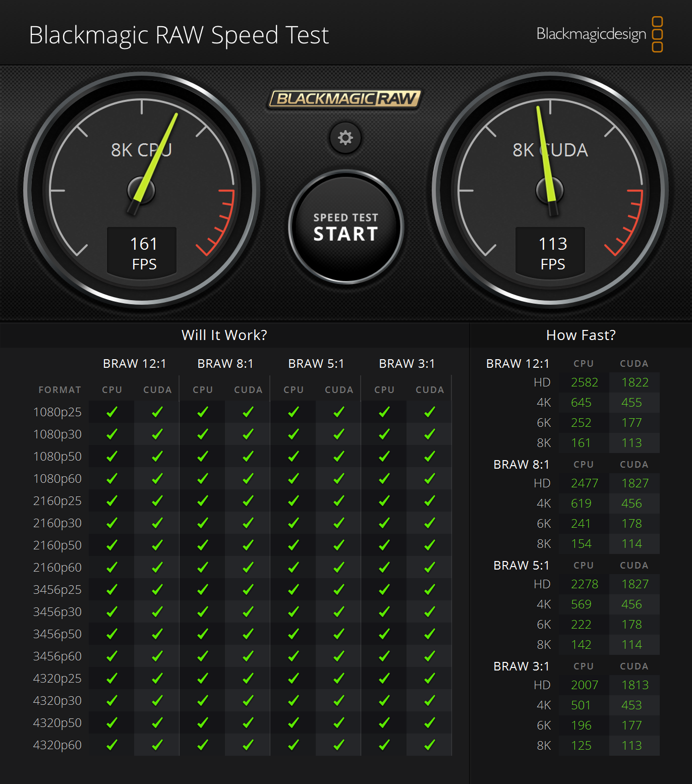Click BRAW 3:1 4K CPU value 501
The image size is (692, 784).
(581, 705)
